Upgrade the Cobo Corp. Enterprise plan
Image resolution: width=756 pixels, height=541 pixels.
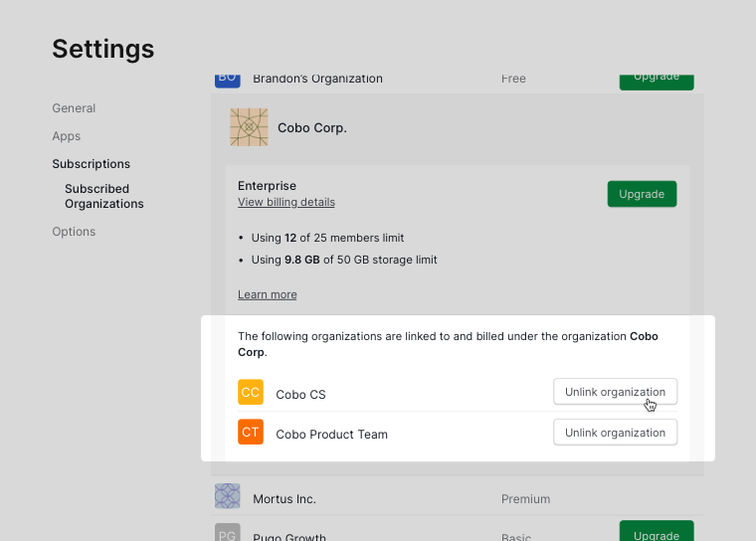(x=642, y=194)
